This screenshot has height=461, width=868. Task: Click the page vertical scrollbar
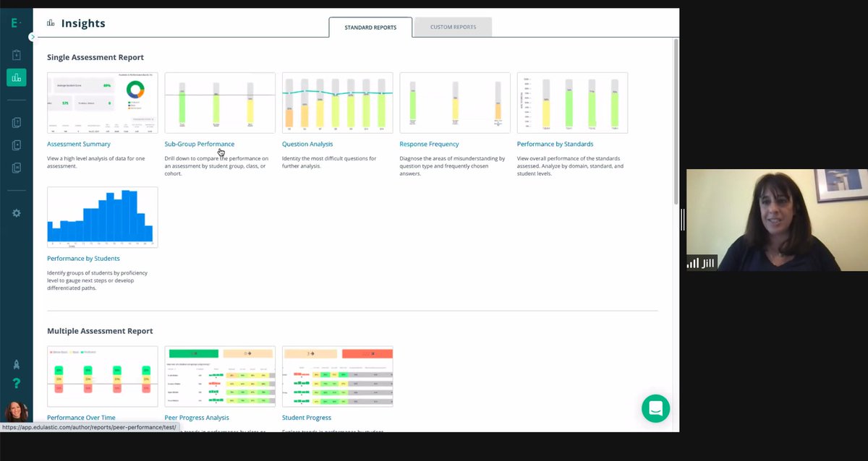(676, 121)
